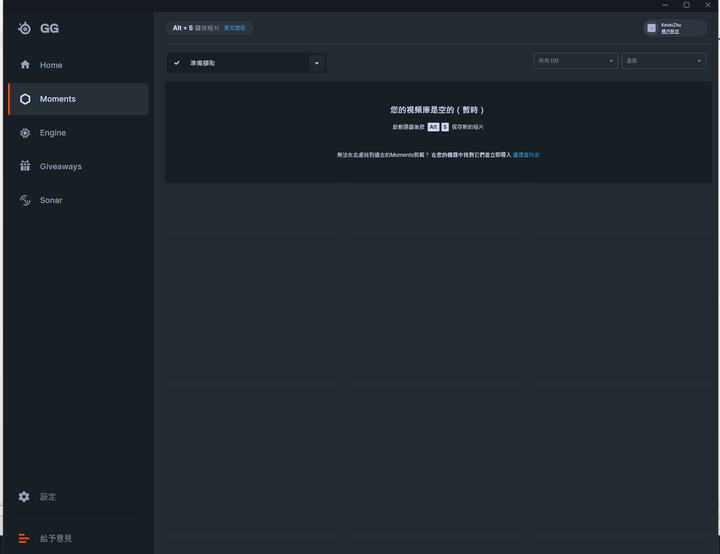Open the 所有 (0) filter dropdown

[x=575, y=61]
